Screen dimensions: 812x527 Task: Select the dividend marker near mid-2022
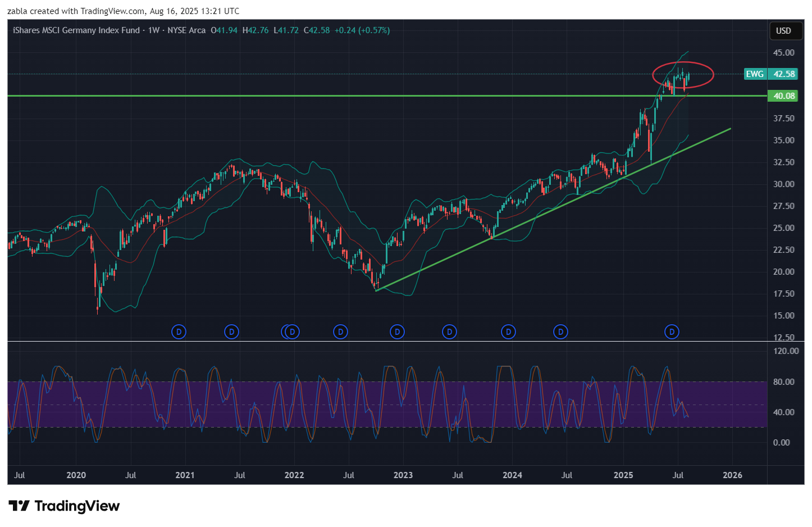click(340, 332)
